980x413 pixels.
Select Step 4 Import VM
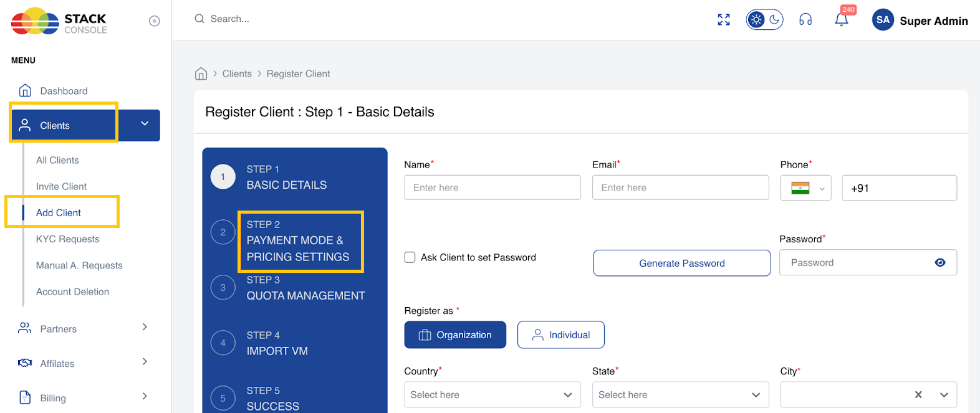[x=277, y=343]
